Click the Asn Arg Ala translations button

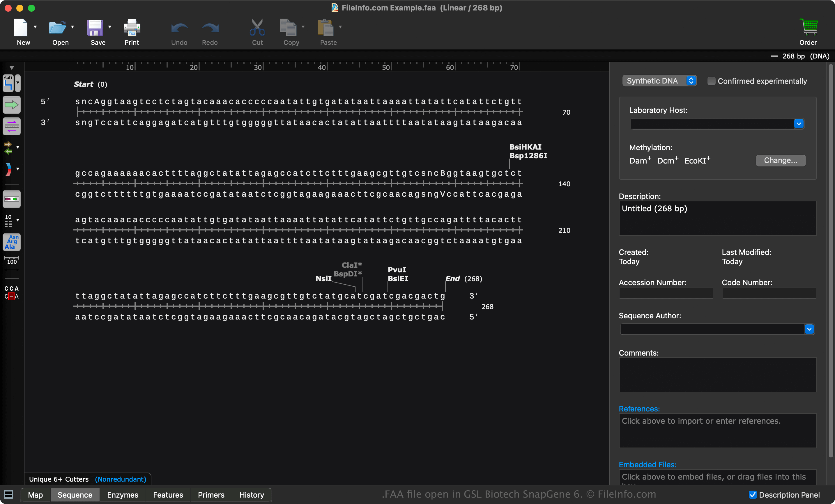[x=12, y=242]
